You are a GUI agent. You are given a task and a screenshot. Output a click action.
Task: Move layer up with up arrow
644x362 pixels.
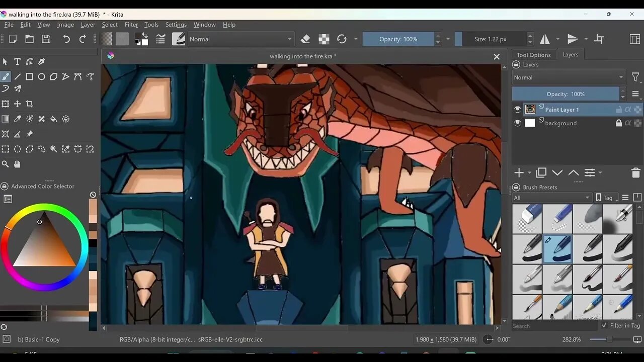[574, 173]
